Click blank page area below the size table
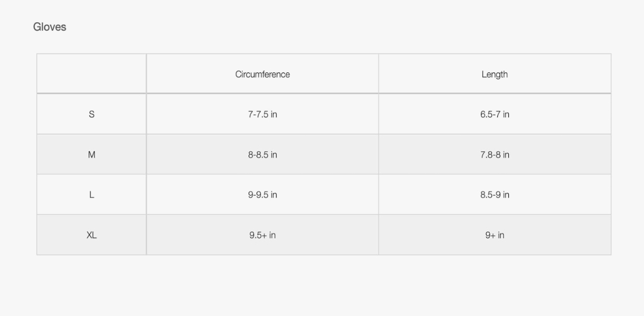The image size is (644, 316). click(x=322, y=285)
